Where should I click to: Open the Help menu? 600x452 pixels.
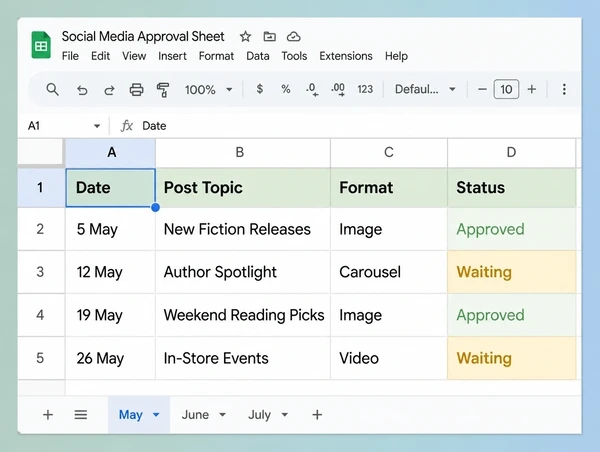[x=396, y=56]
